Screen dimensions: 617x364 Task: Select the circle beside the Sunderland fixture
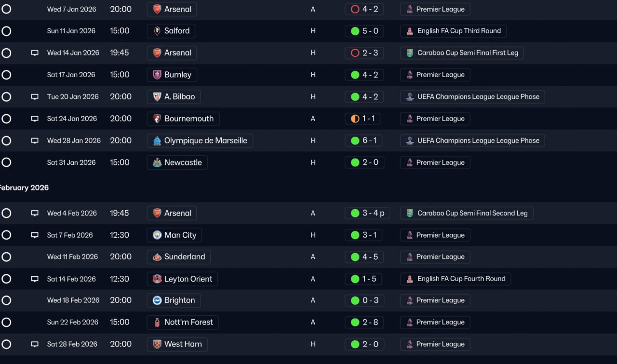pos(6,257)
